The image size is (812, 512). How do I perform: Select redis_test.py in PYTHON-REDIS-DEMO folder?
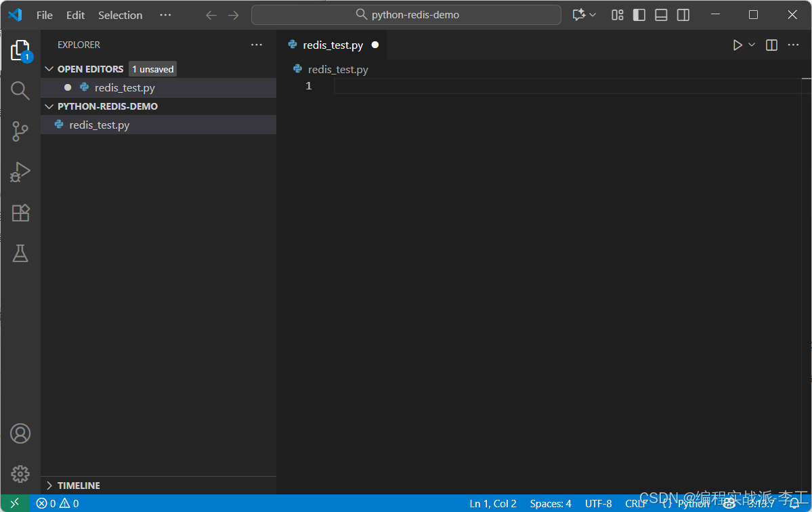pyautogui.click(x=158, y=125)
